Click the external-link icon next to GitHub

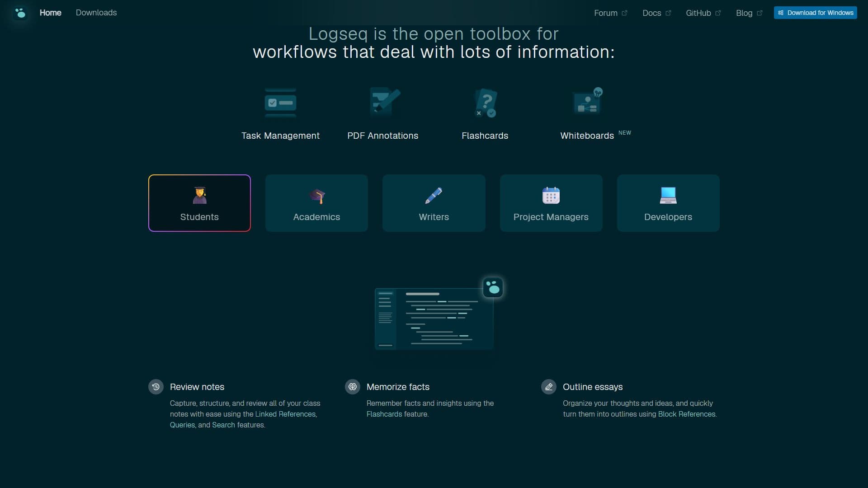pos(718,13)
